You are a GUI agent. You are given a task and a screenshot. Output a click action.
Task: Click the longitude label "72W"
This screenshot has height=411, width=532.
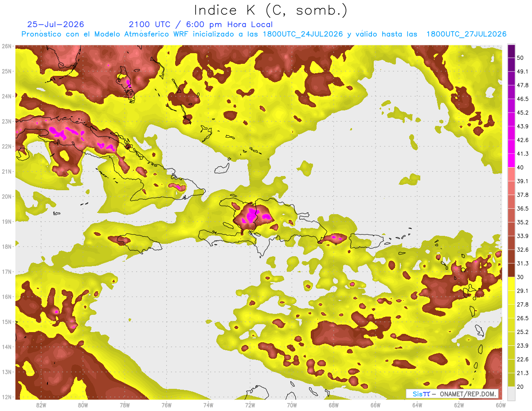tap(250, 405)
